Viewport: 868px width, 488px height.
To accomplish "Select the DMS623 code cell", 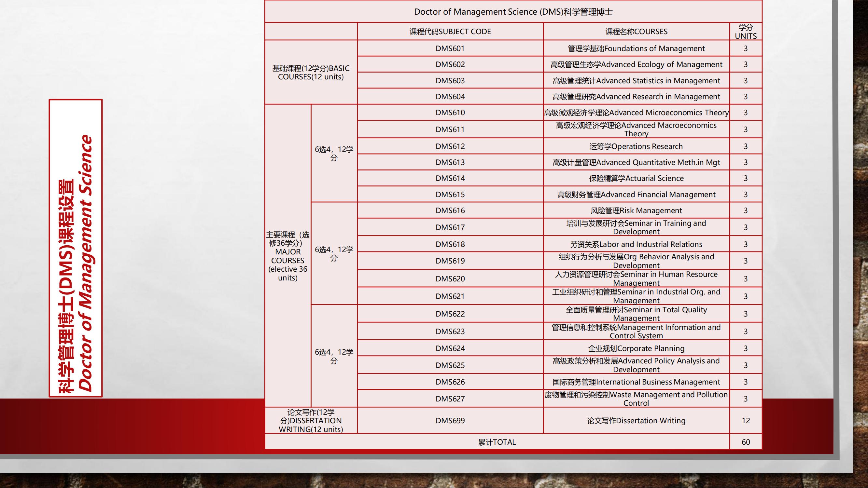I will [450, 331].
